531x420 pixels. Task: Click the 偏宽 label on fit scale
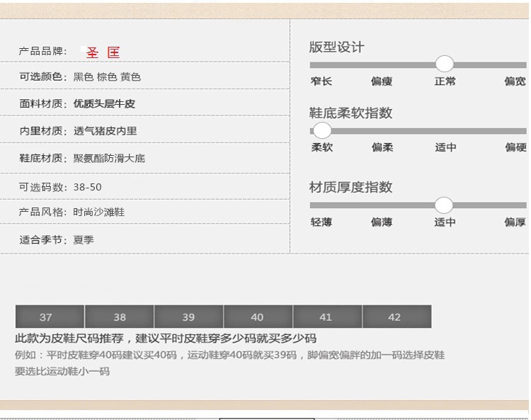[x=515, y=81]
